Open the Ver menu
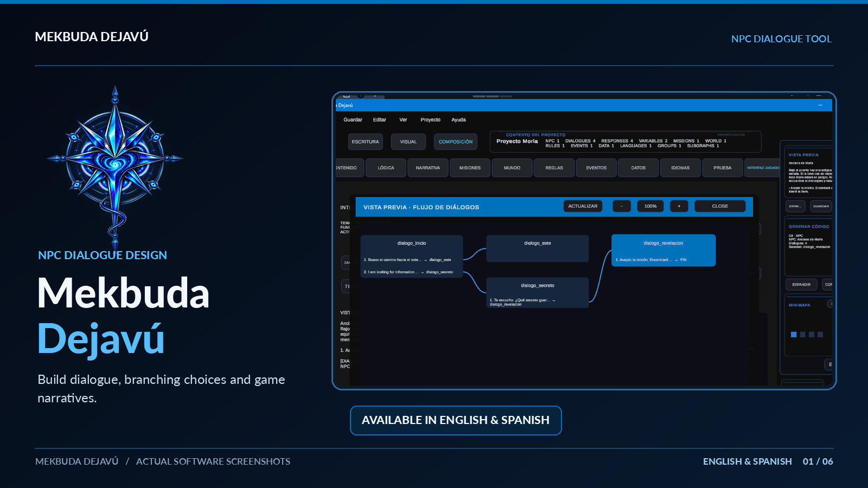 [403, 120]
